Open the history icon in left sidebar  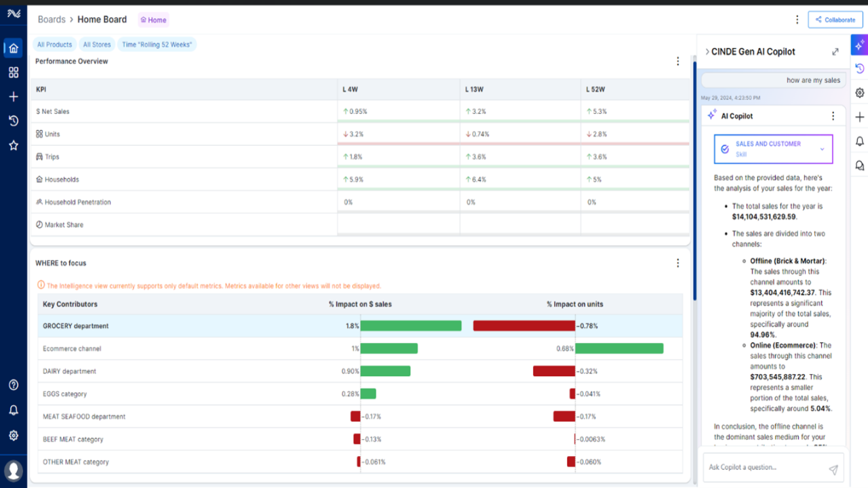(14, 121)
